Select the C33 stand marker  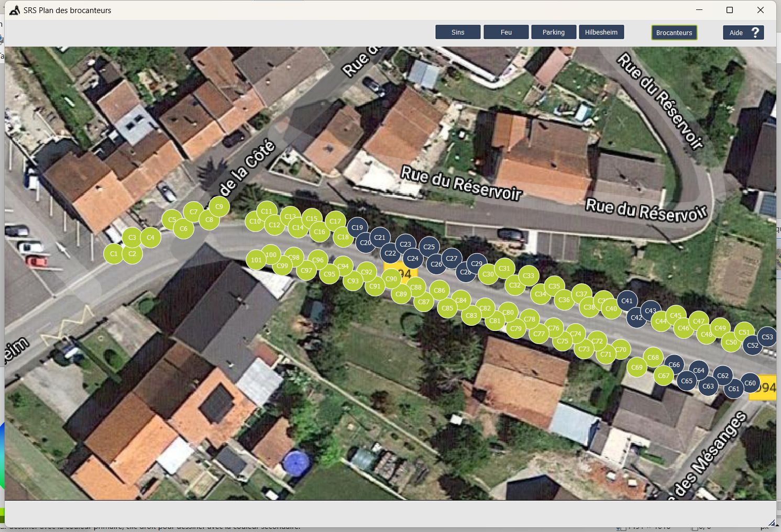(529, 275)
